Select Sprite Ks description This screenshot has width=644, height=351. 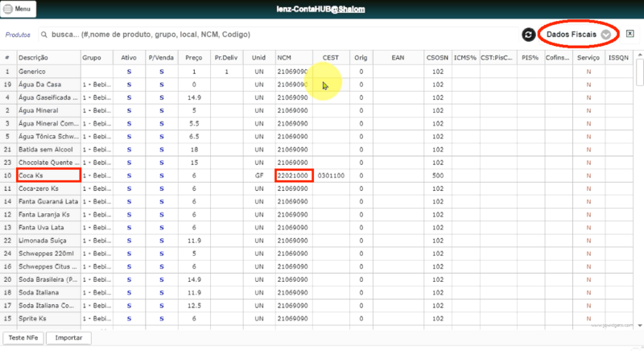coord(48,319)
